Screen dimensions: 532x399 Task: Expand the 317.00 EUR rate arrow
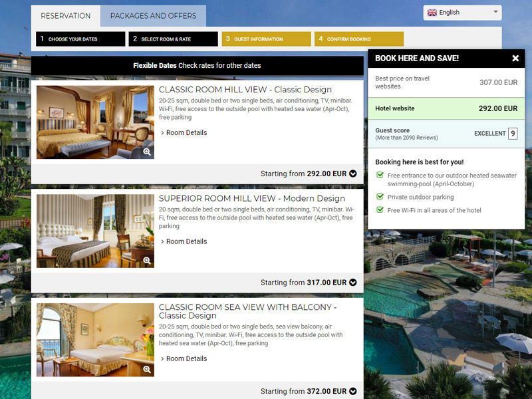click(352, 283)
